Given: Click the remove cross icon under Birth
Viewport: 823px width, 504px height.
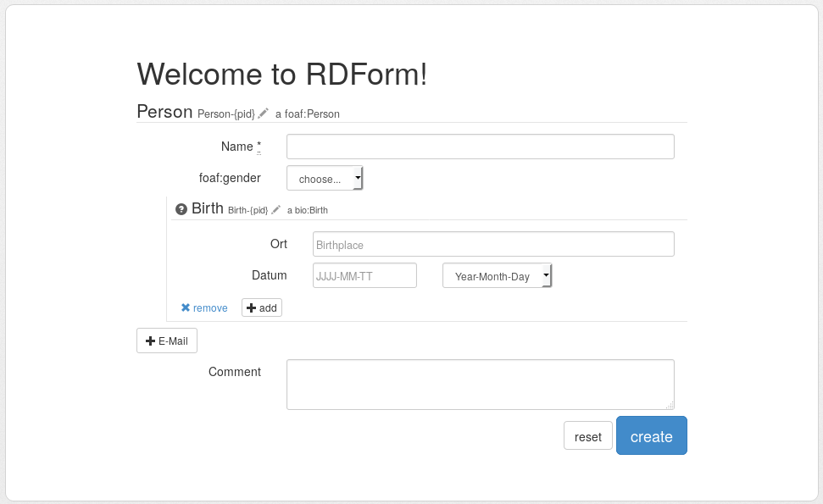Looking at the screenshot, I should [x=186, y=307].
